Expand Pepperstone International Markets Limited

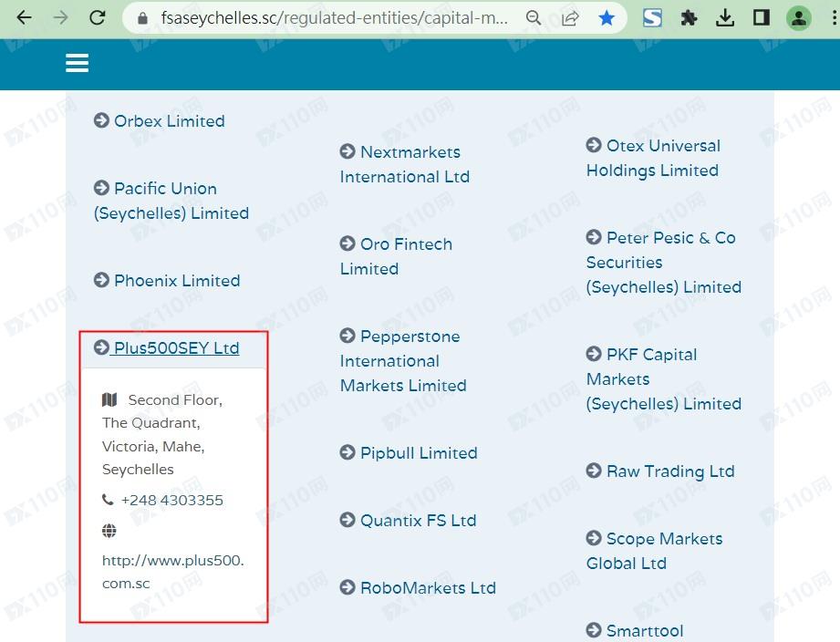point(403,361)
